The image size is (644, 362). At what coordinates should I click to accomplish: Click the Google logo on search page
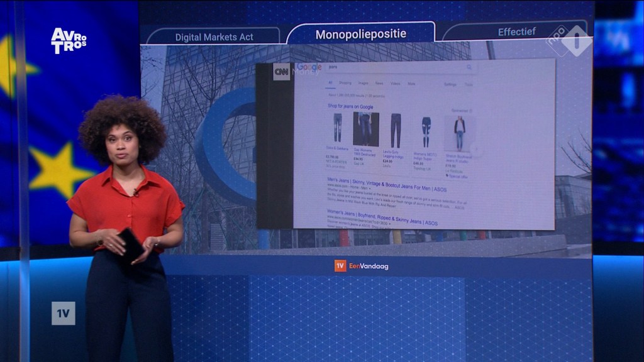(309, 68)
